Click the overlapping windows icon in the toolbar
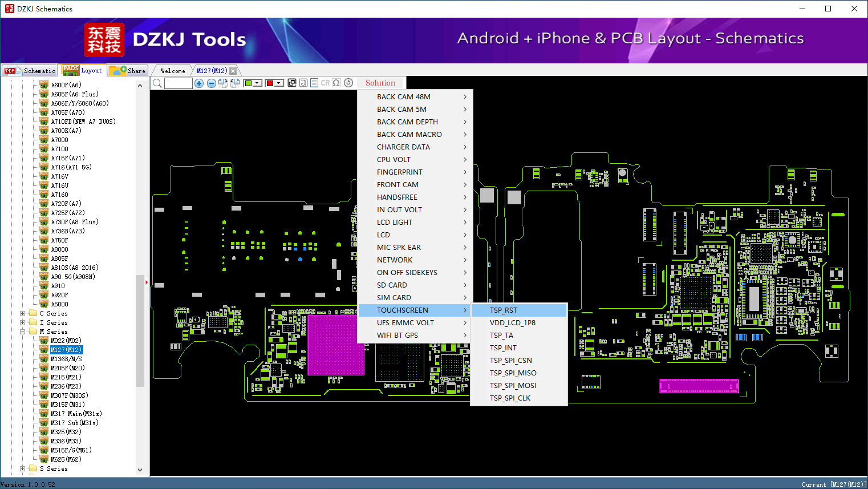Screen dimensions: 868x489 pos(292,83)
